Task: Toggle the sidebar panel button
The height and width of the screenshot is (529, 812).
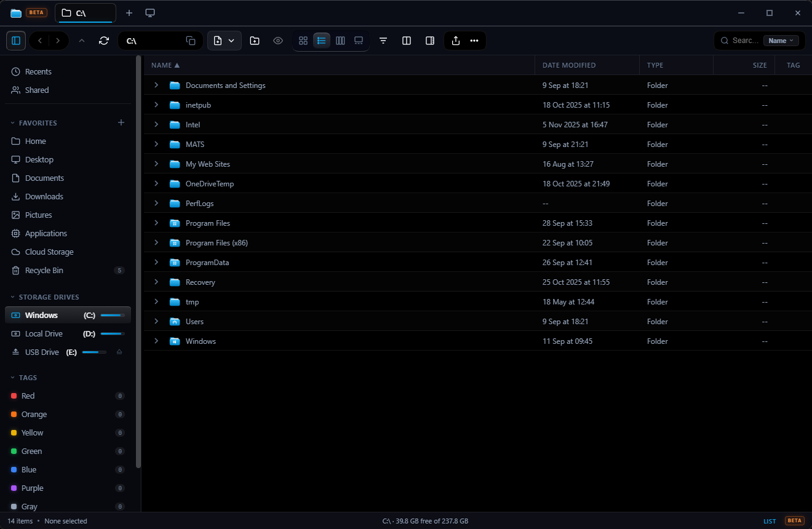Action: [x=16, y=41]
